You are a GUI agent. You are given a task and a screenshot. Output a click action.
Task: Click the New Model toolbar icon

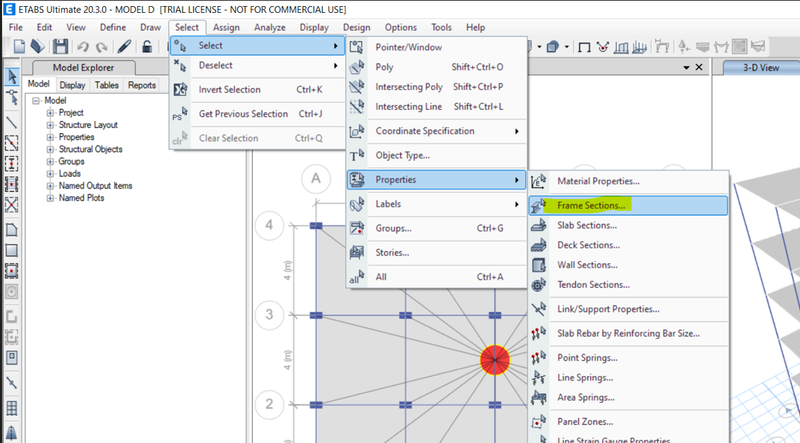19,47
